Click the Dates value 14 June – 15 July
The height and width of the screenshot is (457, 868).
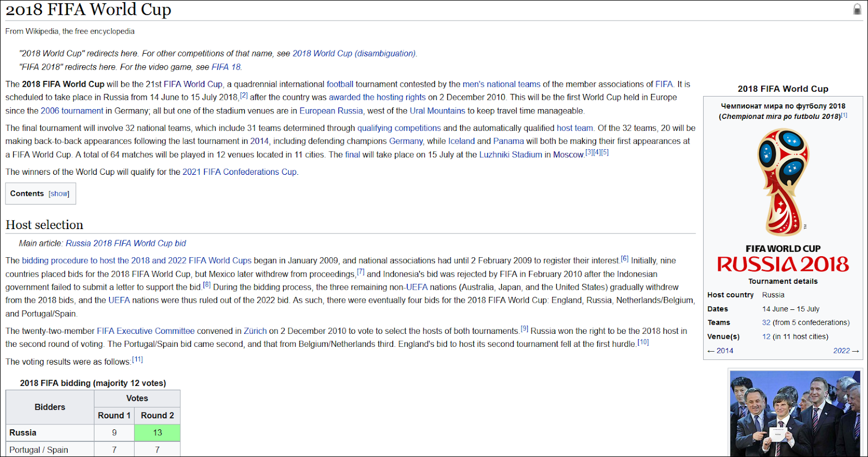tap(790, 309)
